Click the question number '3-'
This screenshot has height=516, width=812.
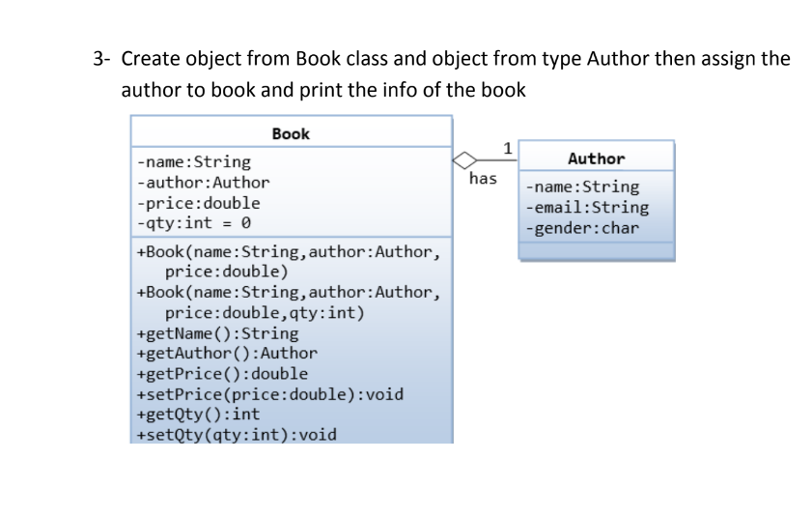tap(101, 59)
